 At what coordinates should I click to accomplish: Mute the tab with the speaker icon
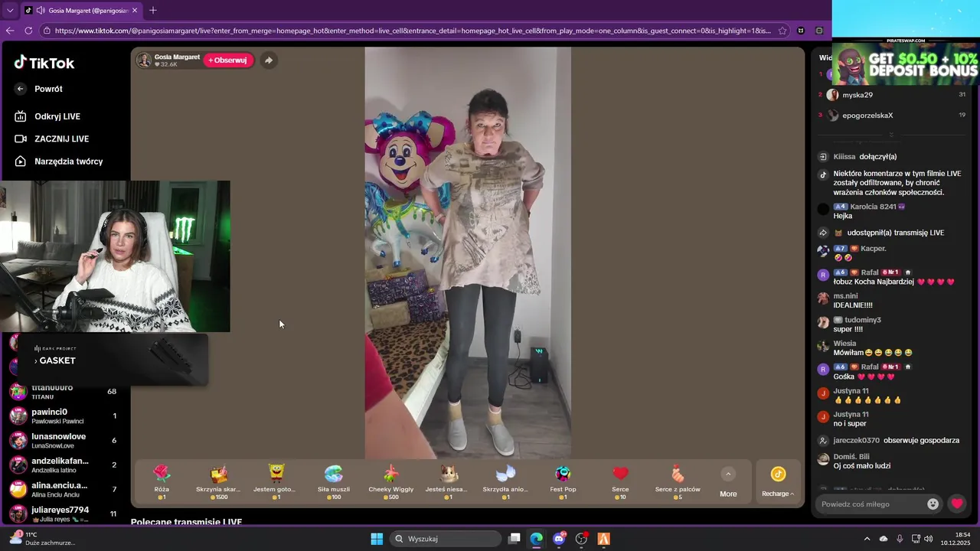(39, 11)
